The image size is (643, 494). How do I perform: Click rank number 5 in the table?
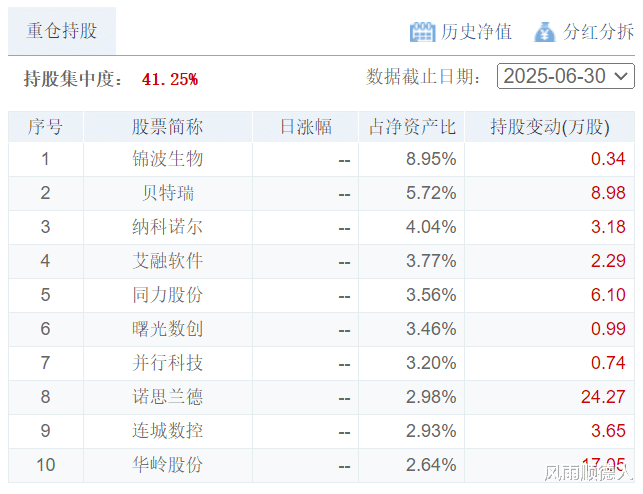click(x=46, y=295)
